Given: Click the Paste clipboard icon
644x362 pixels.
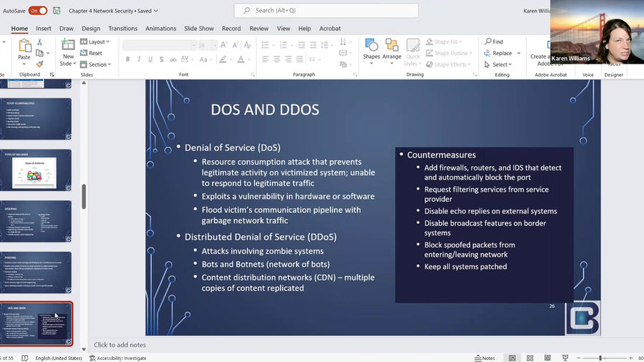Looking at the screenshot, I should (24, 45).
